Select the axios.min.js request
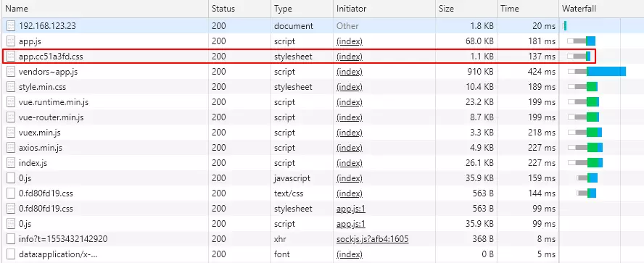Image resolution: width=644 pixels, height=263 pixels. tap(322, 148)
